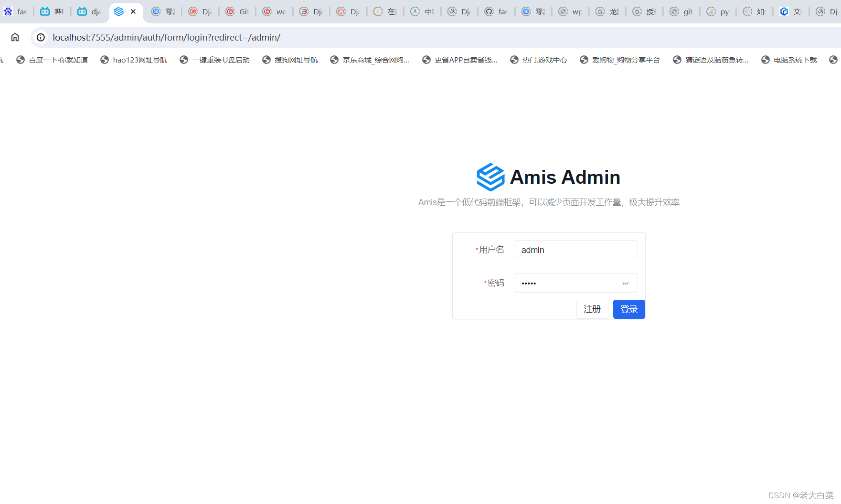Open the GitHub 'far' tab
841x504 pixels.
[x=497, y=11]
